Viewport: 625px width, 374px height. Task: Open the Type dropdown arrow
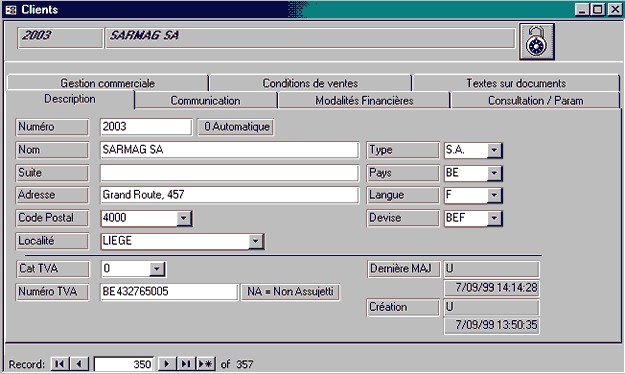[x=494, y=150]
